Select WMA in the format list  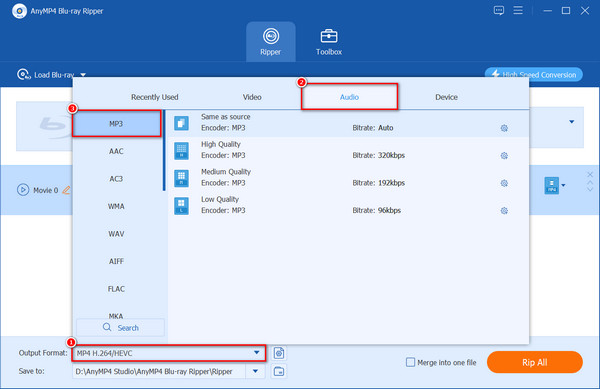point(116,206)
